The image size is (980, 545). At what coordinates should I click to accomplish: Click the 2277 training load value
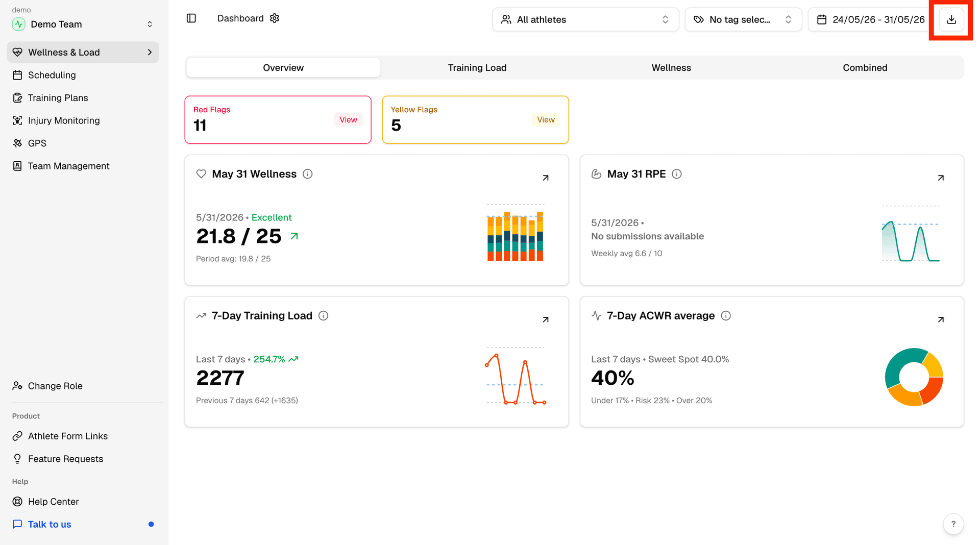[x=220, y=378]
